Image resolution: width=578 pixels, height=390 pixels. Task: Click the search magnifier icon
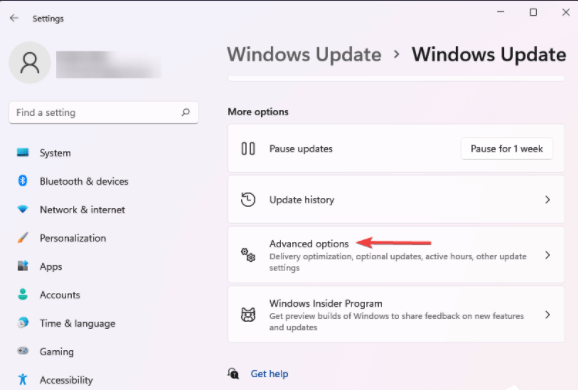tap(185, 112)
